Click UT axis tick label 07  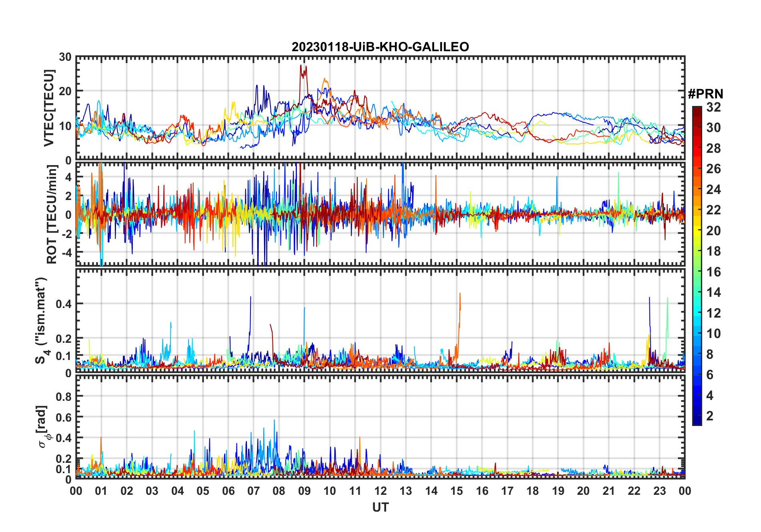pyautogui.click(x=254, y=491)
